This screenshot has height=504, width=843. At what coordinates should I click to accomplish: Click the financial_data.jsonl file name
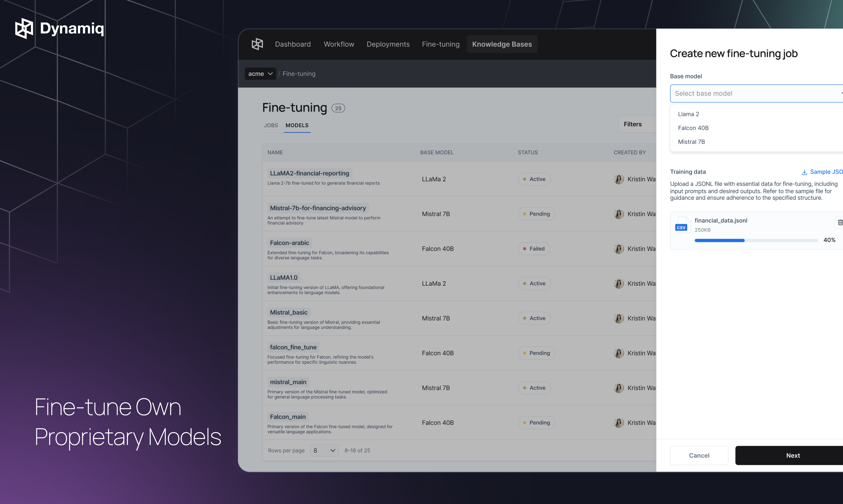(721, 221)
